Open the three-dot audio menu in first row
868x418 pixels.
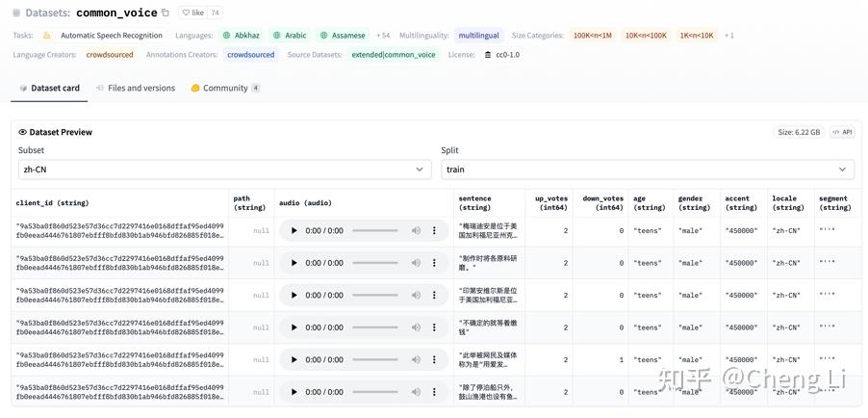point(434,231)
